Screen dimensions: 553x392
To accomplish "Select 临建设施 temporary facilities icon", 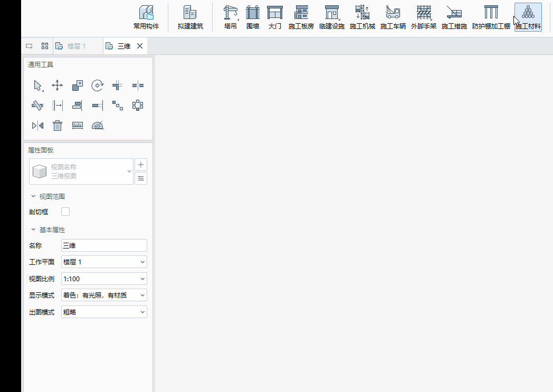I will click(x=332, y=17).
